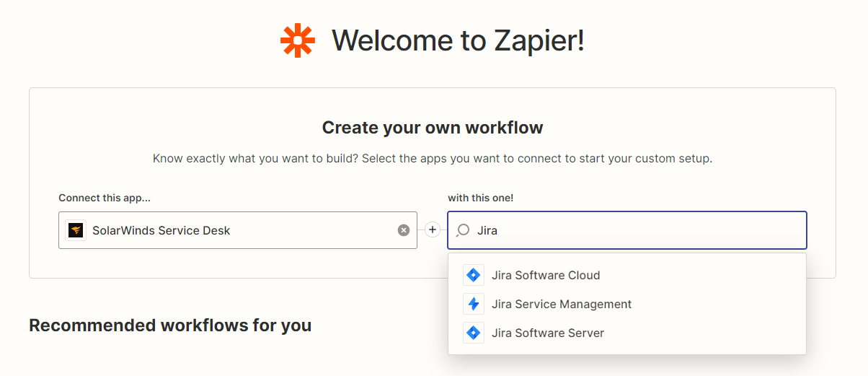This screenshot has width=868, height=376.
Task: Click the 'Create your own workflow' heading
Action: [433, 128]
